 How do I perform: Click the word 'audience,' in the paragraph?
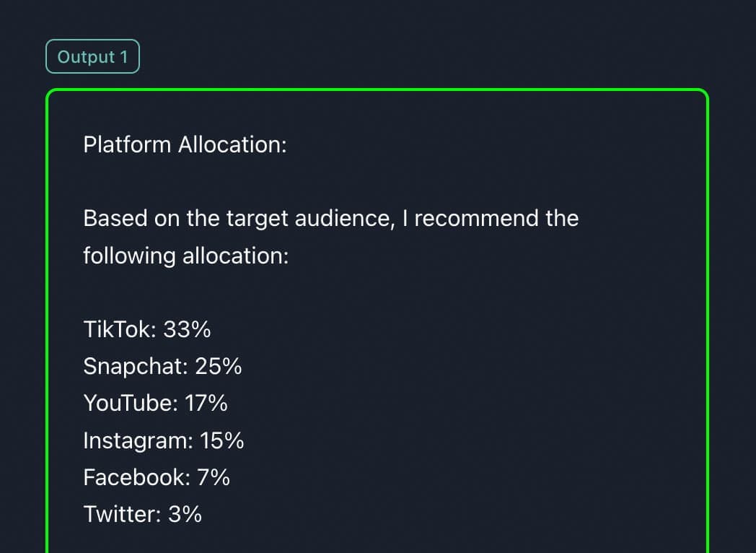pos(343,218)
